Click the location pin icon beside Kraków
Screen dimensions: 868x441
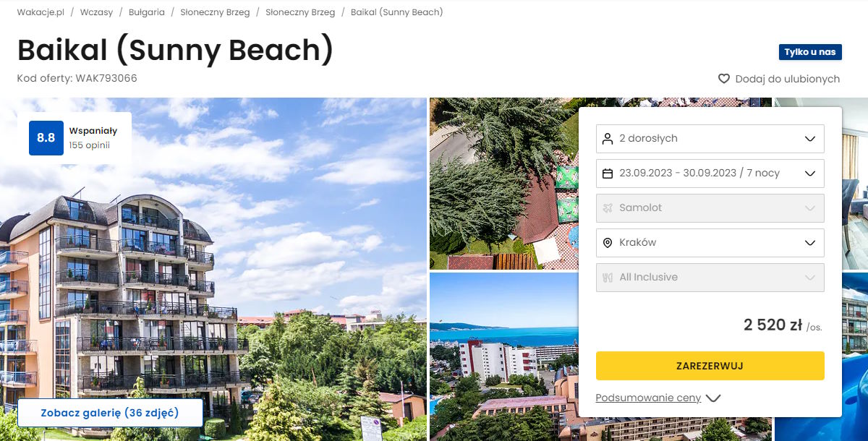pos(608,243)
